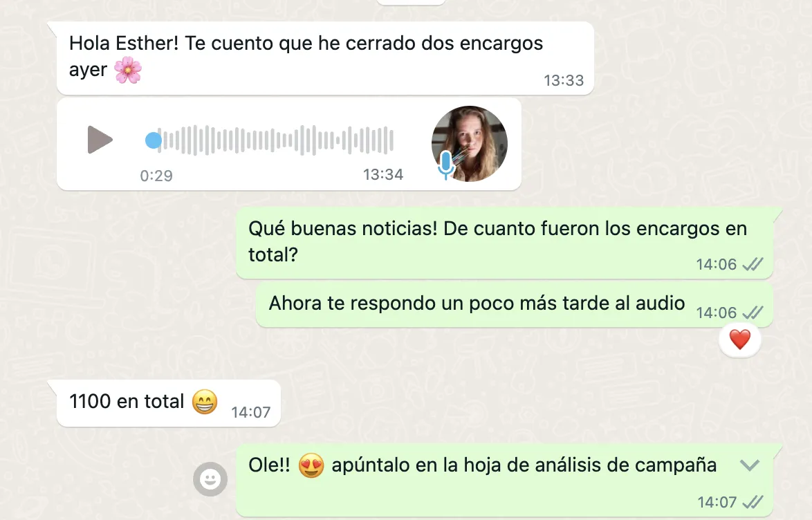The image size is (812, 520).
Task: Play the 0:29 voice message
Action: click(x=100, y=140)
